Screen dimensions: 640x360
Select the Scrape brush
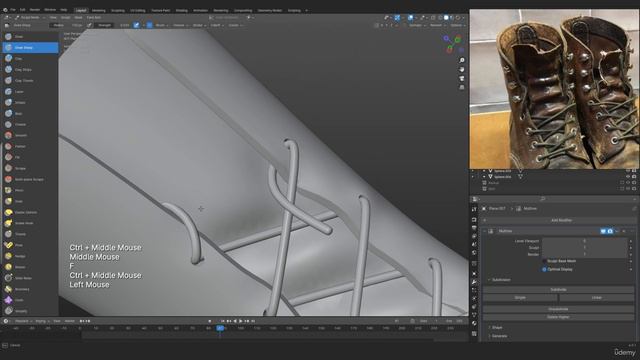pyautogui.click(x=31, y=168)
